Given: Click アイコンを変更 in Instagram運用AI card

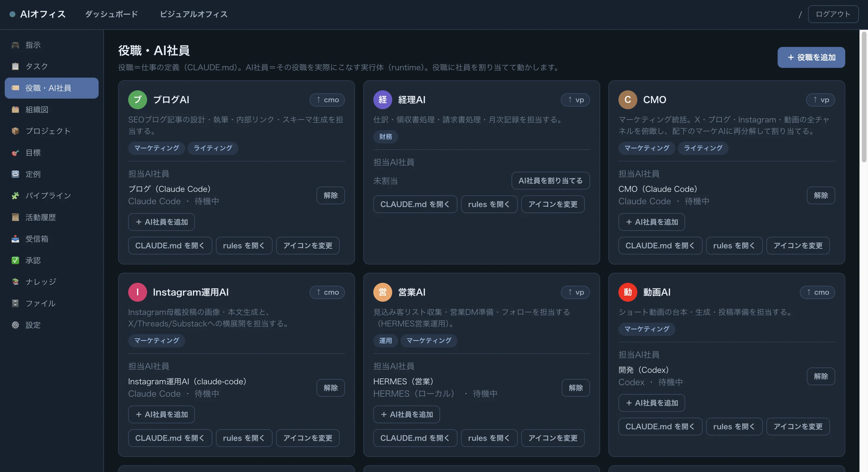Looking at the screenshot, I should click(x=308, y=438).
